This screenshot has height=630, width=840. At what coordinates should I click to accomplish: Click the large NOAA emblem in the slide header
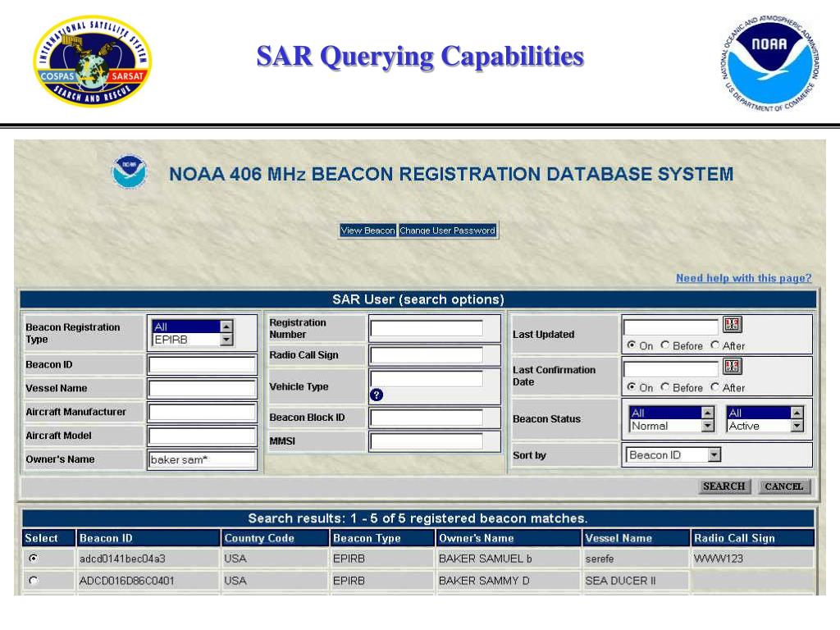(x=769, y=62)
